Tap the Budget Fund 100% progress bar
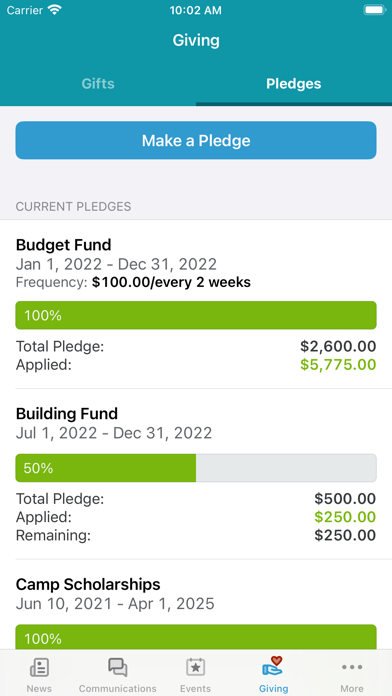Image resolution: width=392 pixels, height=696 pixels. click(x=196, y=316)
